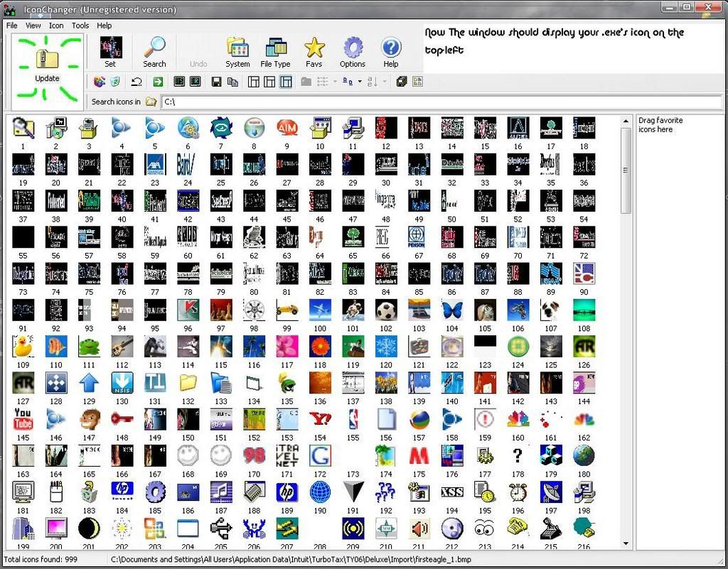
Task: Toggle the highlighted third pane-layout button
Action: point(286,82)
